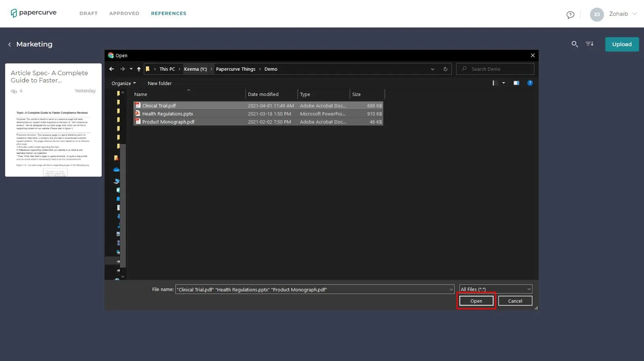Open the chat help bubble icon
Viewport: 644px width, 361px height.
570,15
